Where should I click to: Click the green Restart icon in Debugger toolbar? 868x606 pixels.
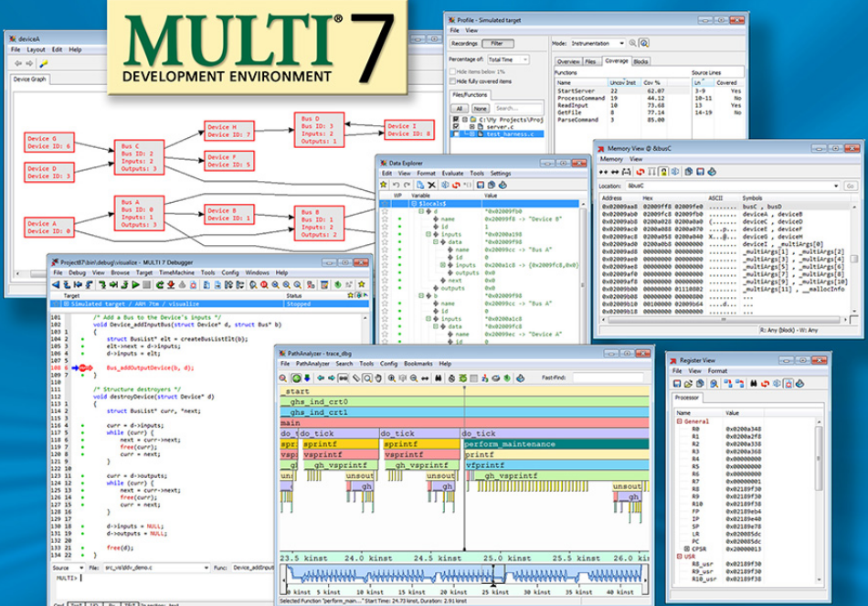point(160,285)
